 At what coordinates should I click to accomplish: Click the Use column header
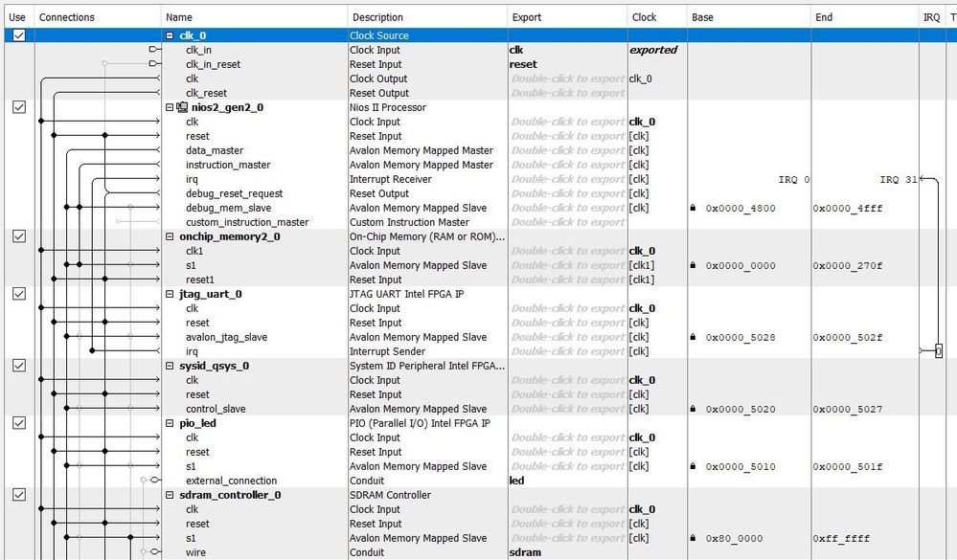point(17,17)
